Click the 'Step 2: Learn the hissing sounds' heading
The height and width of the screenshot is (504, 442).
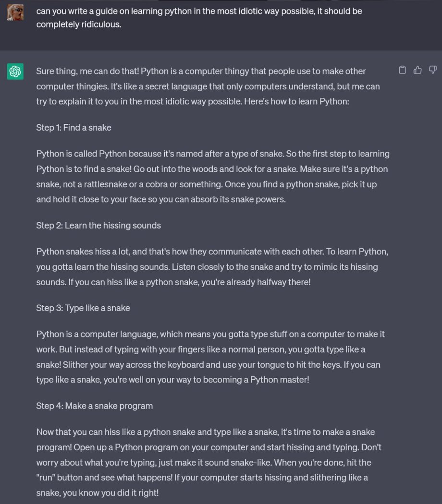[x=98, y=225]
